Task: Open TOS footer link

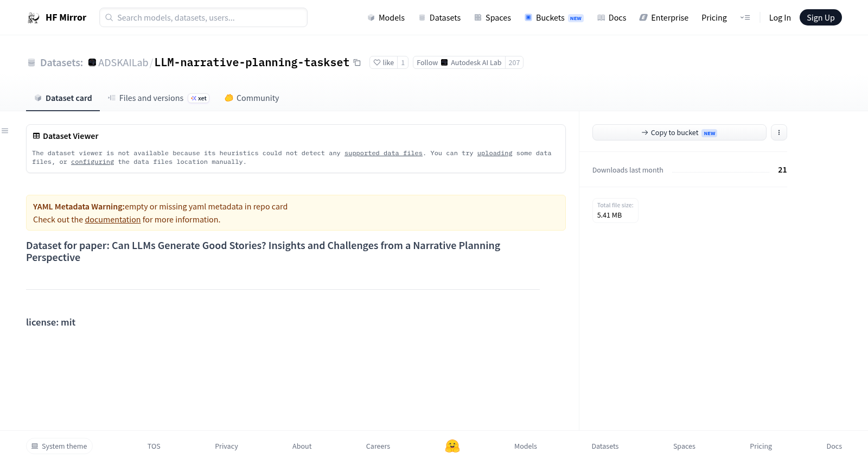Action: point(154,446)
